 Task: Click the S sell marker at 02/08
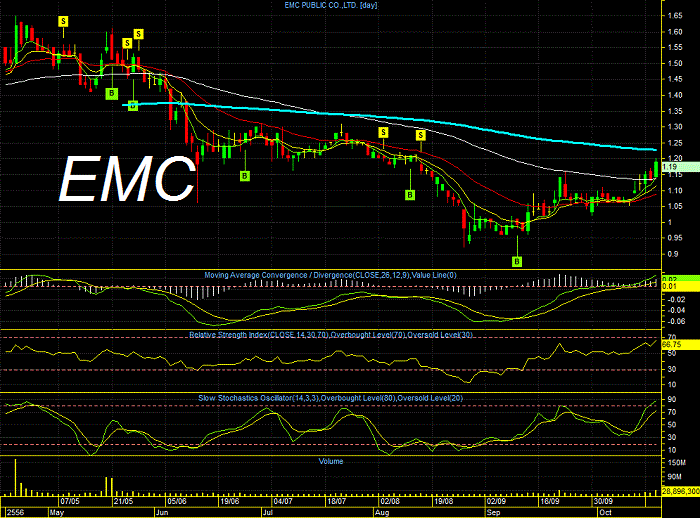pos(383,132)
